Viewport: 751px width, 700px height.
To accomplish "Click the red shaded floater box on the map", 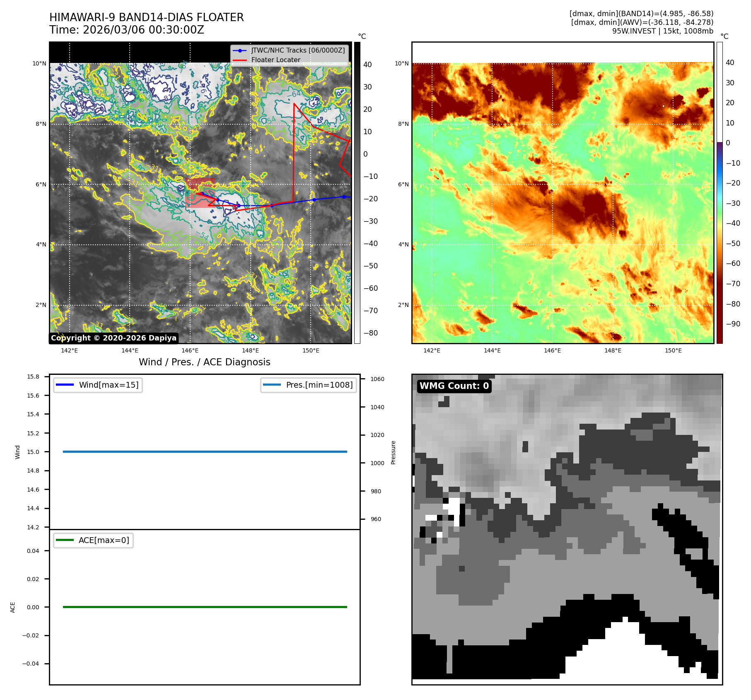I will [x=200, y=193].
